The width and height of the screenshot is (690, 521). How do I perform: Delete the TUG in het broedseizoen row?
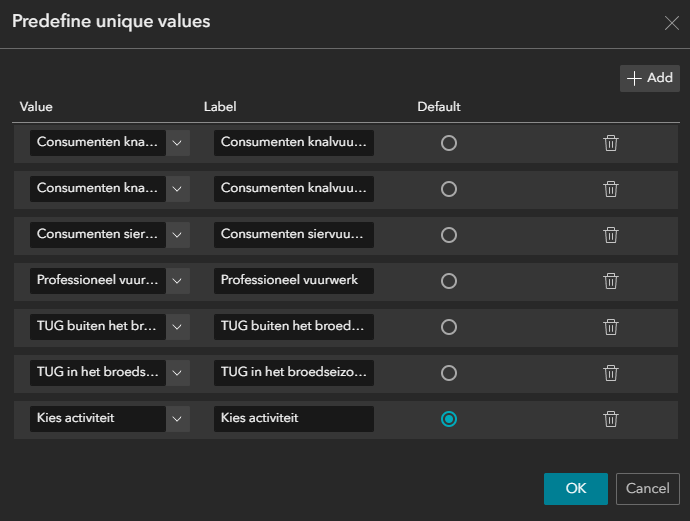(611, 373)
